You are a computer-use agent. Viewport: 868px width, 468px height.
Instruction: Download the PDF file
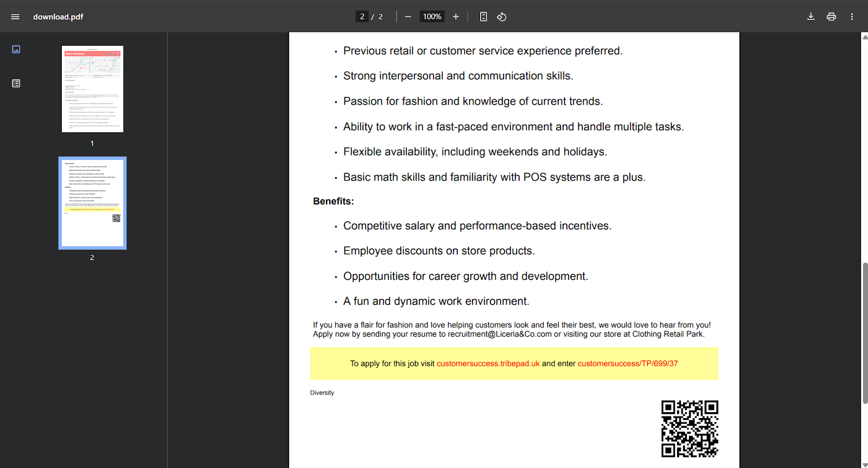[810, 17]
